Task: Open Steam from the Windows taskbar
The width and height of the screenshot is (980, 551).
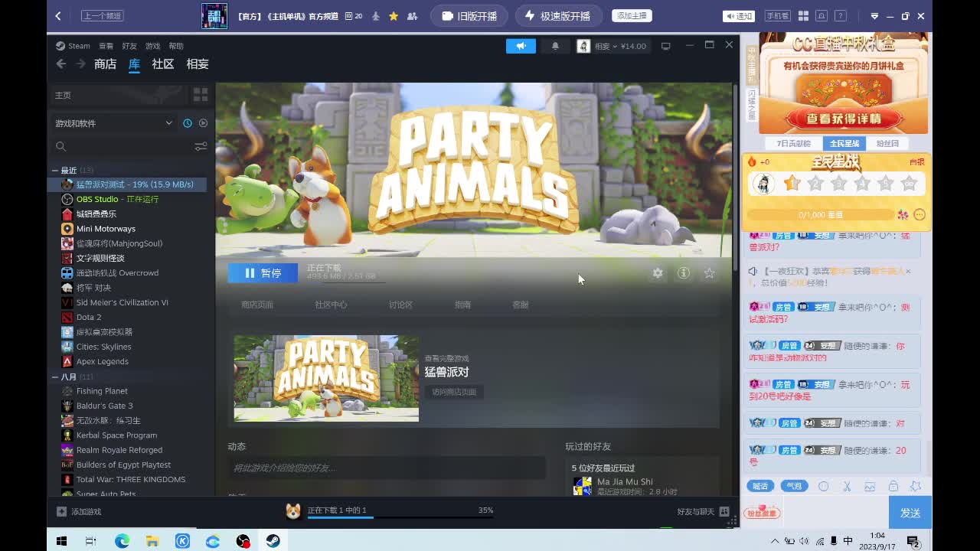Action: tap(273, 541)
